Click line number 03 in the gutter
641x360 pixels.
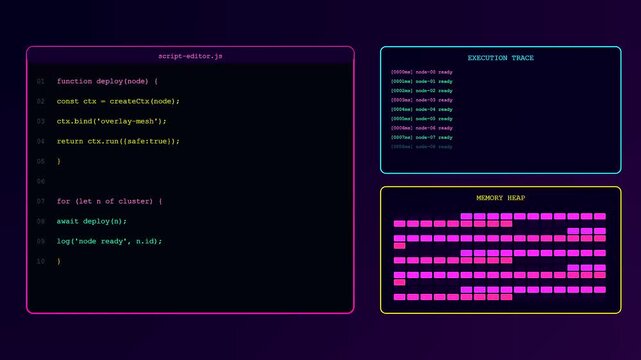(40, 121)
